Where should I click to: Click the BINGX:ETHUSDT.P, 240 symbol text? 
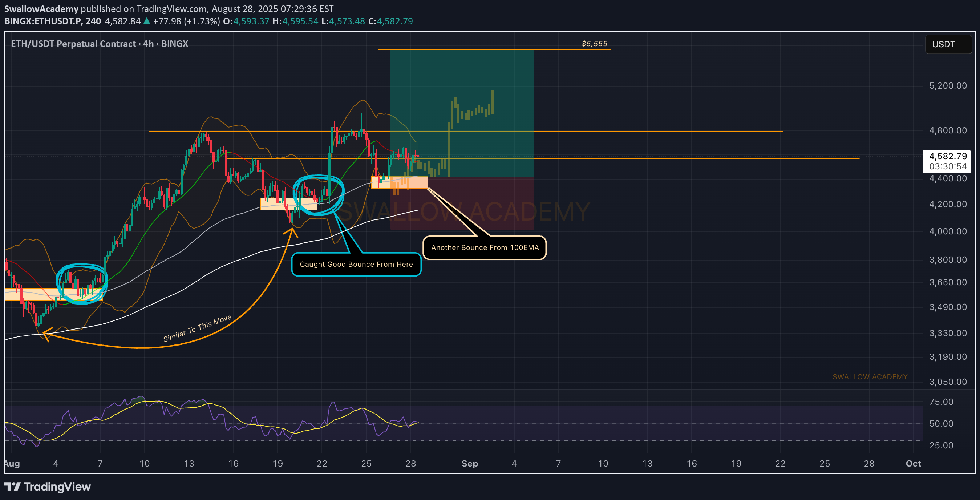coord(53,21)
